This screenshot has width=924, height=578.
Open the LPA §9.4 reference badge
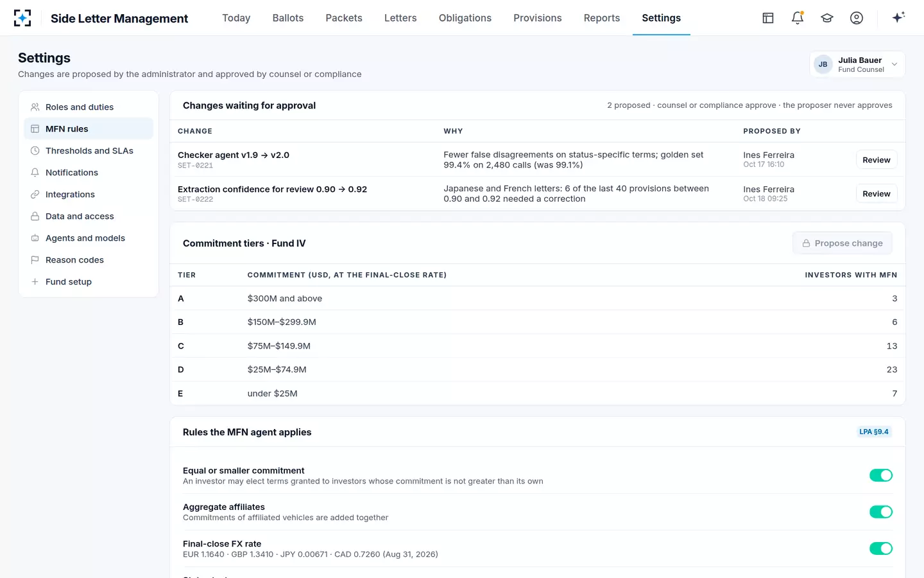point(874,432)
